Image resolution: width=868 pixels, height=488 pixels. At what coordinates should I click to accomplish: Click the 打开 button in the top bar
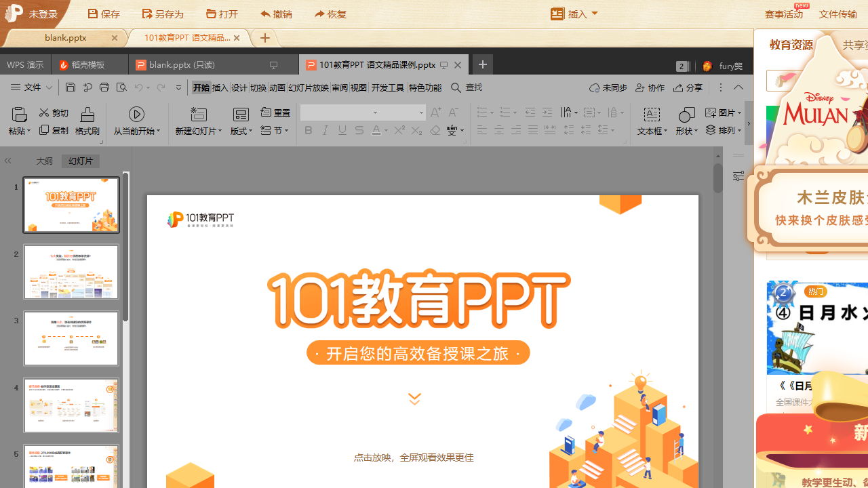pyautogui.click(x=222, y=14)
